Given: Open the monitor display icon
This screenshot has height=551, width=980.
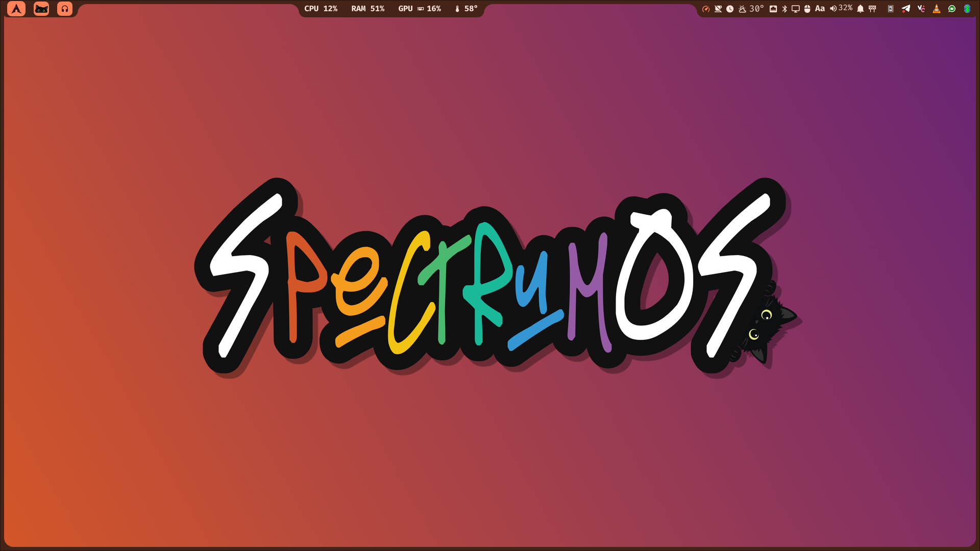Looking at the screenshot, I should click(796, 9).
